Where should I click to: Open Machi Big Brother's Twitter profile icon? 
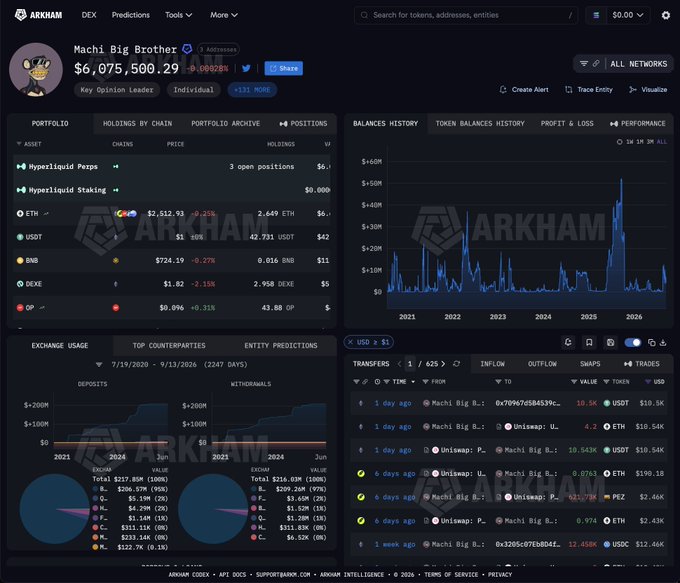tap(246, 68)
